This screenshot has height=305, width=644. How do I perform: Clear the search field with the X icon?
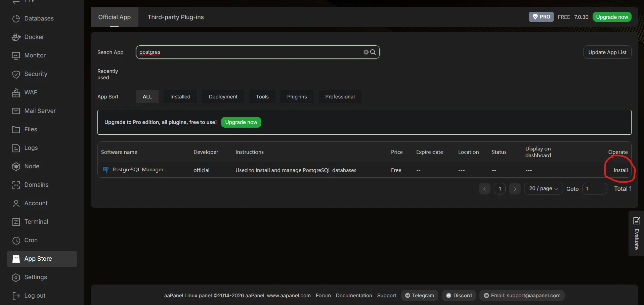click(x=366, y=52)
